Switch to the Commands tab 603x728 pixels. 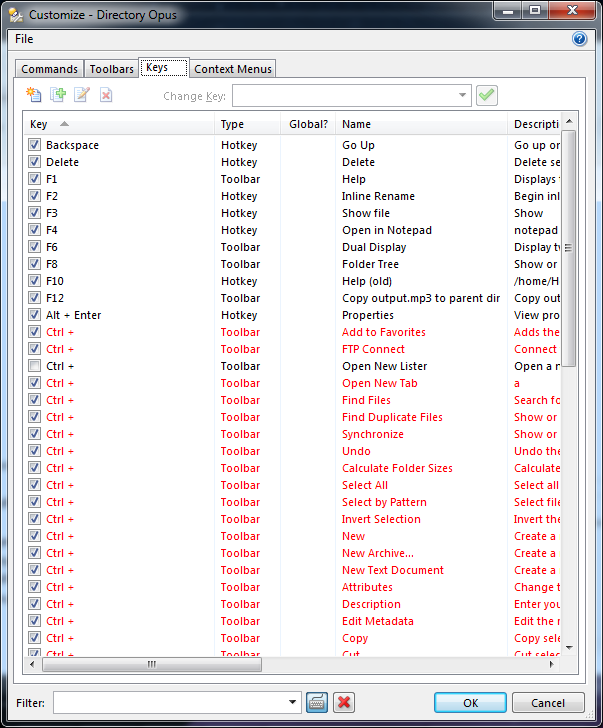(x=49, y=69)
